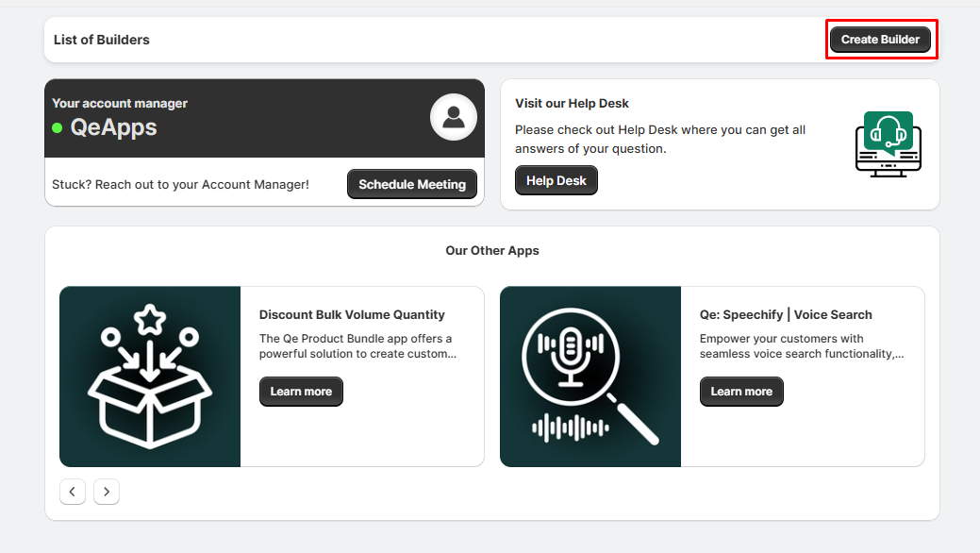Select the product bundle box image
This screenshot has height=553, width=980.
click(150, 377)
